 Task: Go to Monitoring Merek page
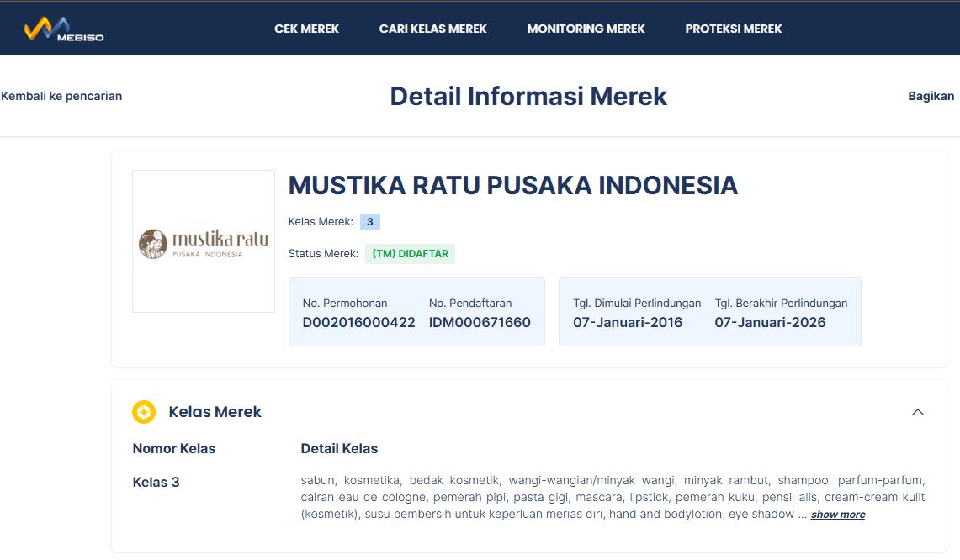[x=586, y=29]
